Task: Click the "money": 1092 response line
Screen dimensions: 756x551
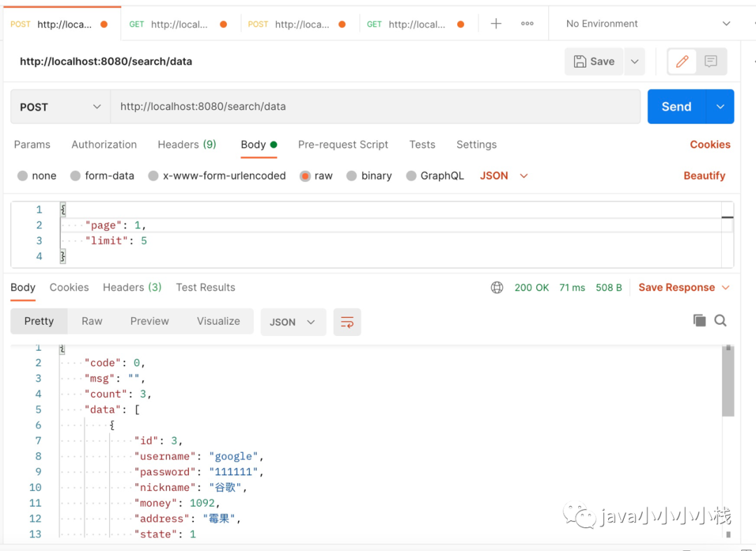Action: click(x=177, y=503)
